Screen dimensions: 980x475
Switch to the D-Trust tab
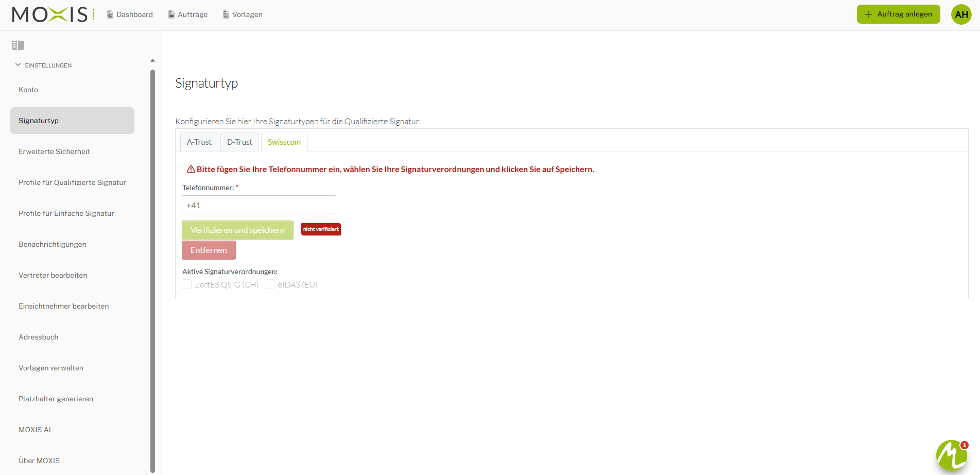pos(239,142)
